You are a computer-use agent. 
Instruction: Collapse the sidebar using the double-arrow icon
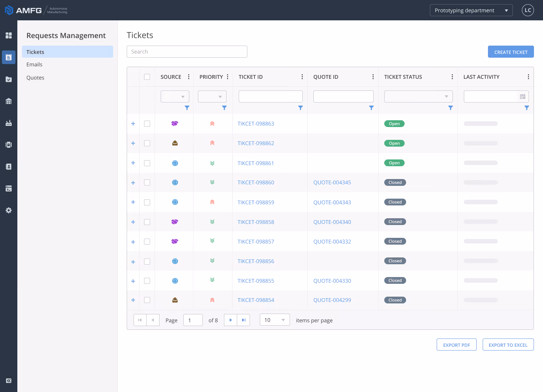[x=8, y=381]
